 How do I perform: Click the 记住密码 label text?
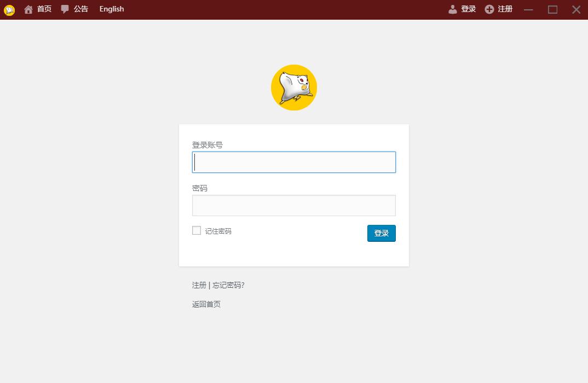click(x=218, y=231)
